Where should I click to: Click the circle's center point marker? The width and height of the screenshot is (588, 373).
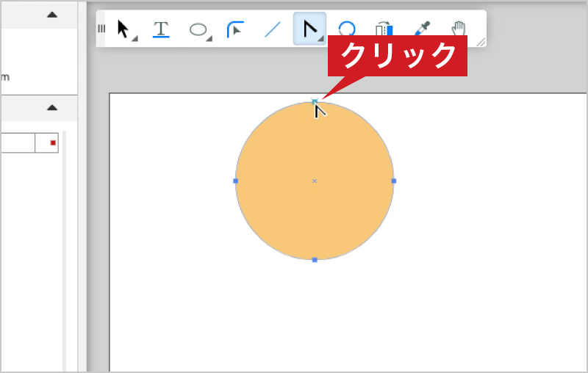(315, 181)
